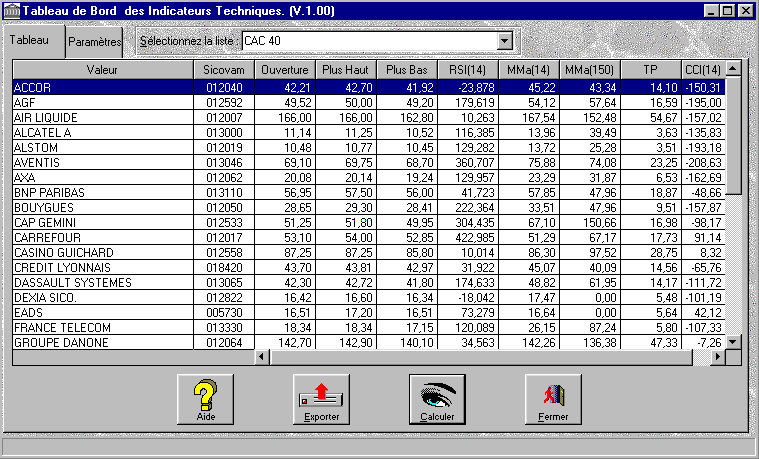Click Sicovam code 013110

coord(224,193)
